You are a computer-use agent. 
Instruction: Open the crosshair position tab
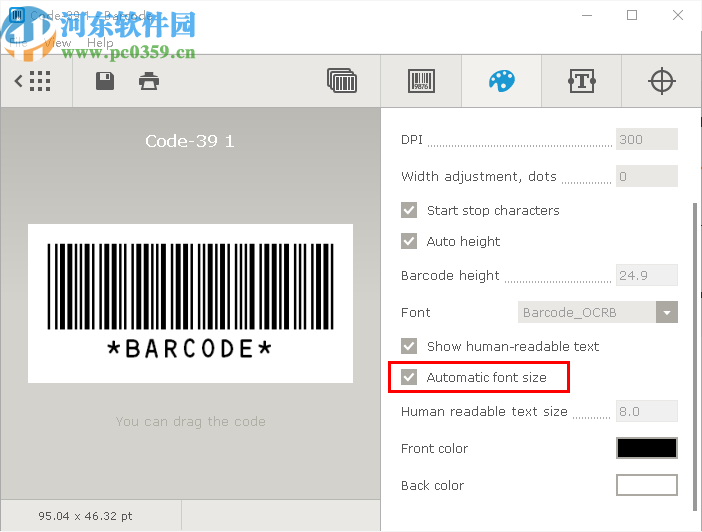(x=662, y=81)
